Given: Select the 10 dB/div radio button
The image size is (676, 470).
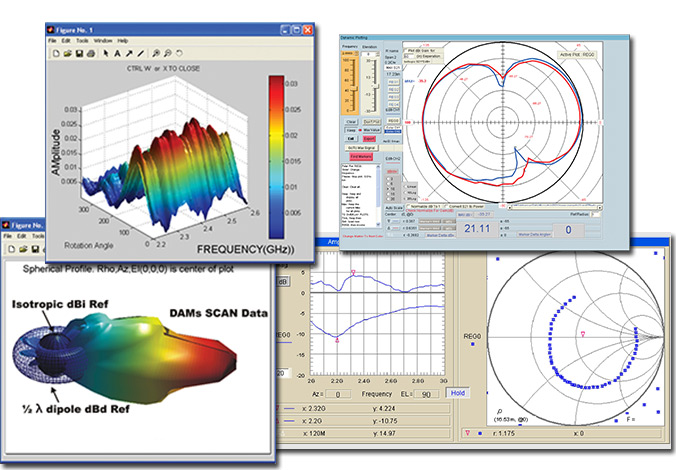Looking at the screenshot, I should click(388, 189).
